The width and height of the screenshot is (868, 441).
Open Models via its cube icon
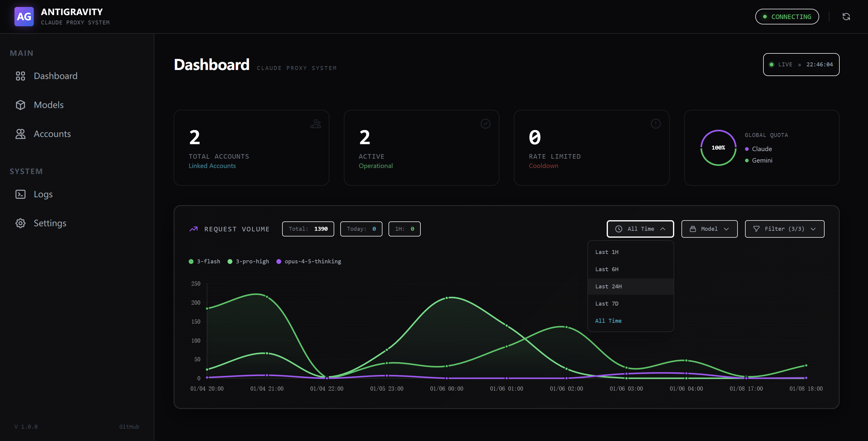tap(20, 105)
